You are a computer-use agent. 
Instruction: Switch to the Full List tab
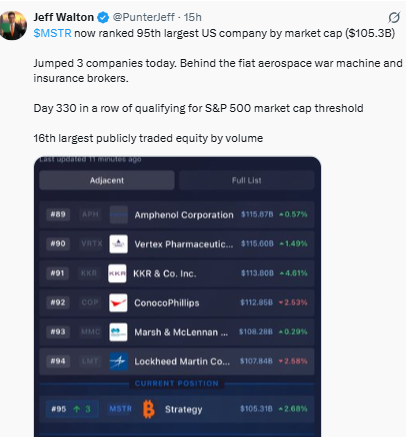pyautogui.click(x=246, y=180)
